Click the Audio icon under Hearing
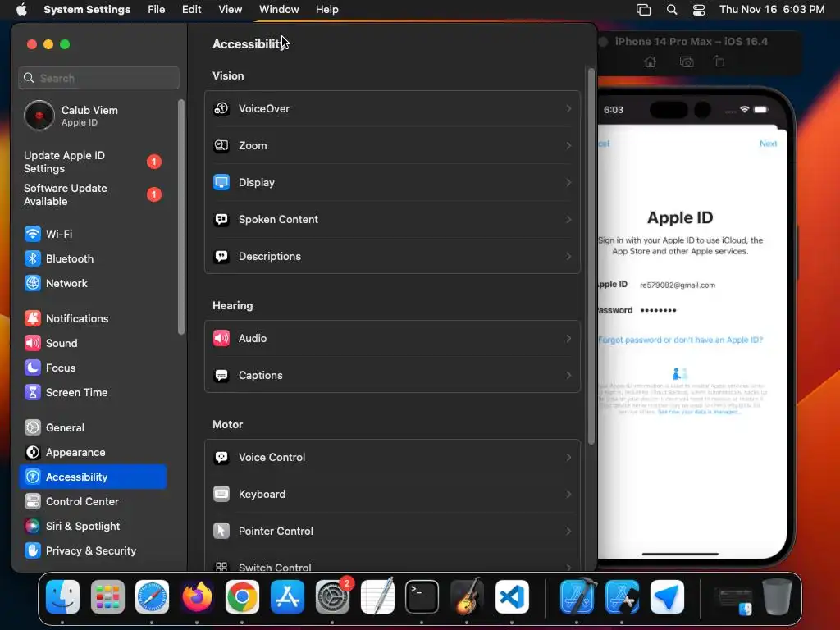The image size is (840, 630). (x=221, y=338)
